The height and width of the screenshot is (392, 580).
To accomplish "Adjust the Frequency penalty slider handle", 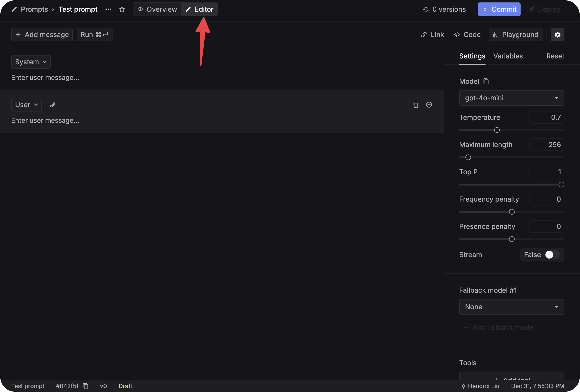I will click(512, 212).
